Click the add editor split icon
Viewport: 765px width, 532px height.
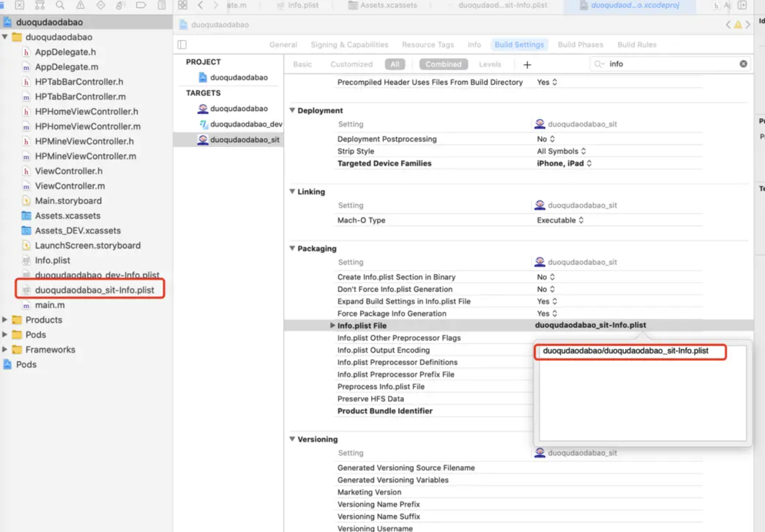point(742,5)
